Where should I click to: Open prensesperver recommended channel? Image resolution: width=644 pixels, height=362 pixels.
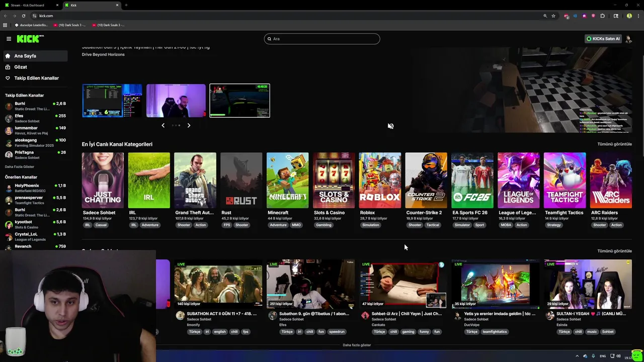pyautogui.click(x=35, y=200)
